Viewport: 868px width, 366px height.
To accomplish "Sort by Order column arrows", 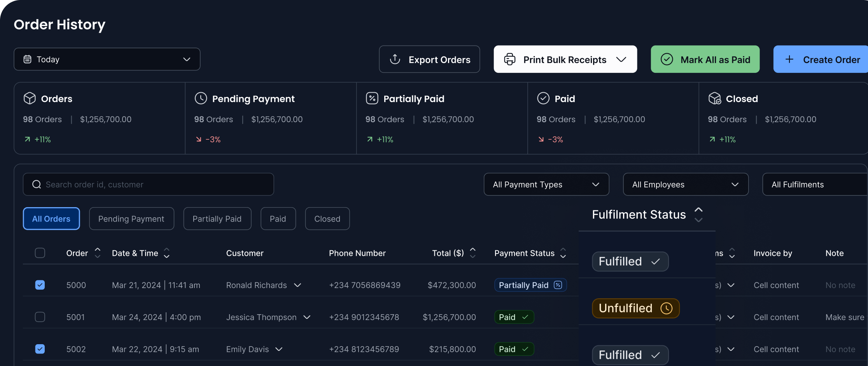I will (x=98, y=253).
